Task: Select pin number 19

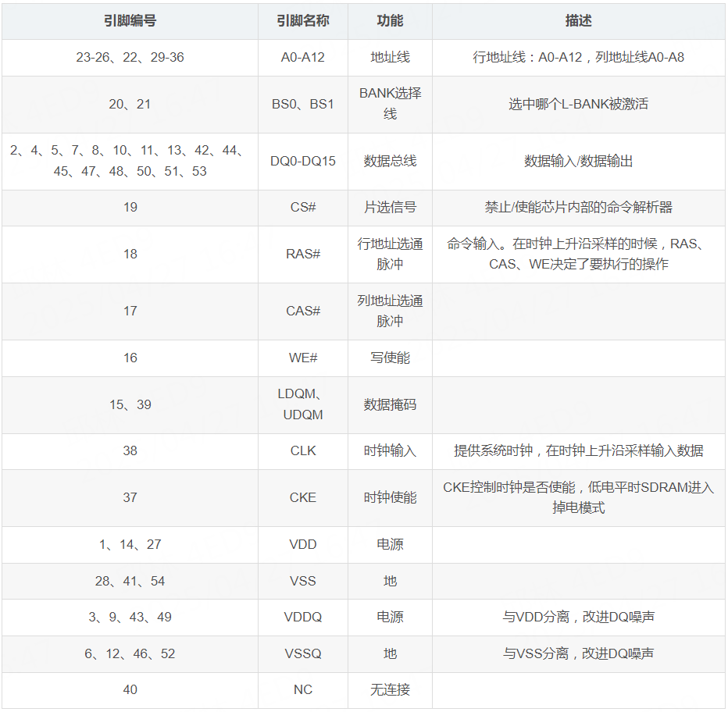Action: coord(130,208)
